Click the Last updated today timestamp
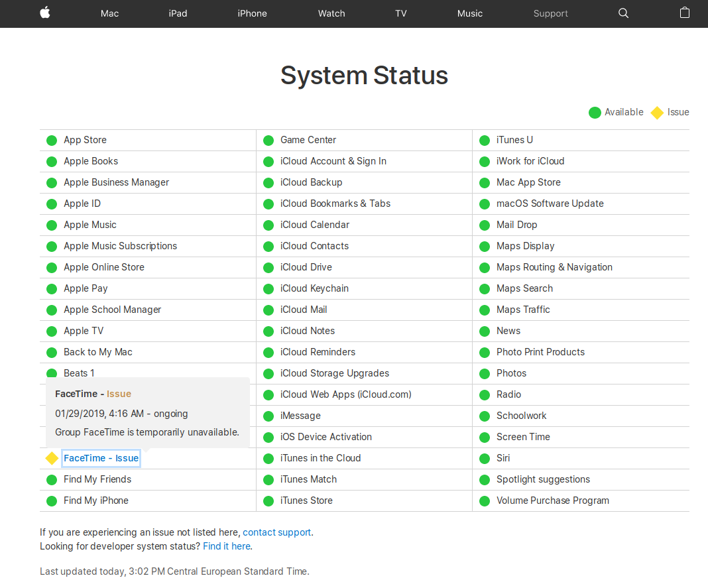708x588 pixels. click(x=175, y=571)
